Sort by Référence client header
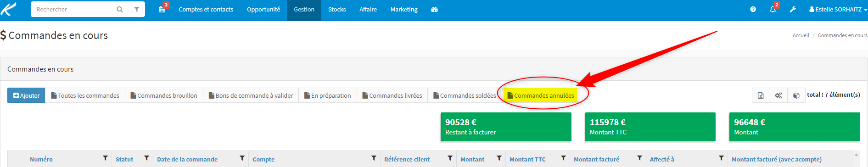868x167 pixels. [x=407, y=159]
